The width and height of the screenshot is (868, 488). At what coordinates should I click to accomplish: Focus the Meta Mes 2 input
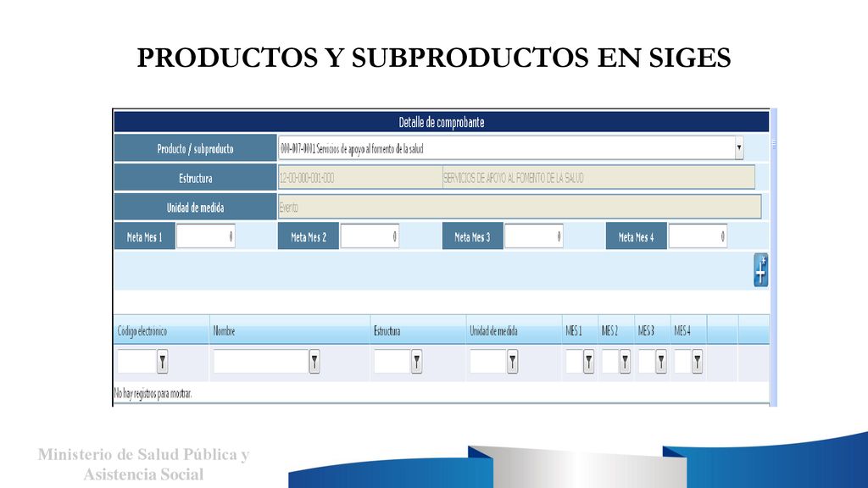pos(370,236)
